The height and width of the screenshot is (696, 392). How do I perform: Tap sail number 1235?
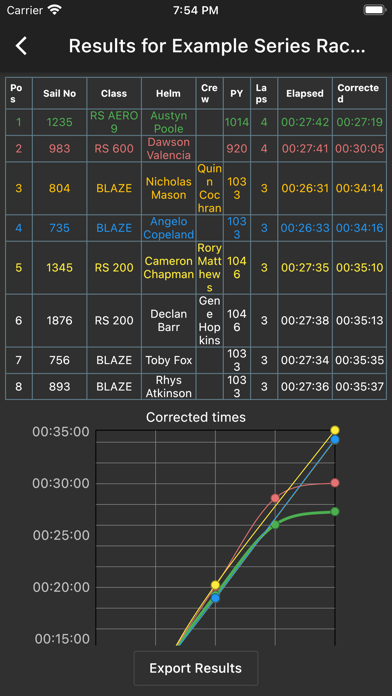59,122
